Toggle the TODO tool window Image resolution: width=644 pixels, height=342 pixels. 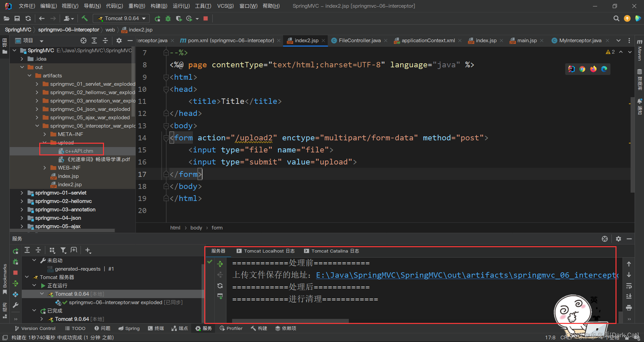(x=75, y=328)
